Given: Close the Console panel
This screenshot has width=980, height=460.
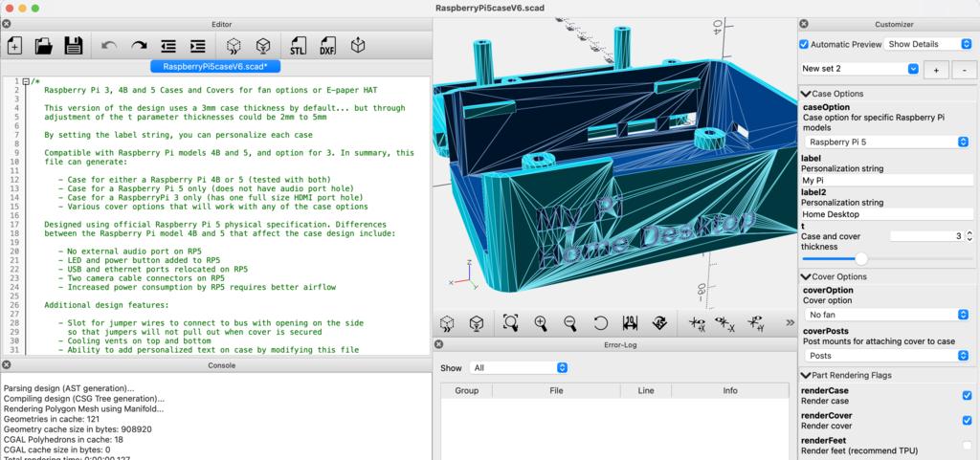Looking at the screenshot, I should click(6, 364).
